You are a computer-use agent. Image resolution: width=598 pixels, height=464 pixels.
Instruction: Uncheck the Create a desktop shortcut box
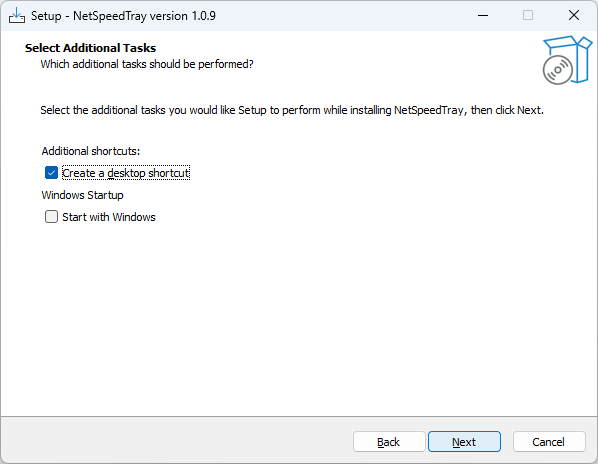pyautogui.click(x=51, y=173)
